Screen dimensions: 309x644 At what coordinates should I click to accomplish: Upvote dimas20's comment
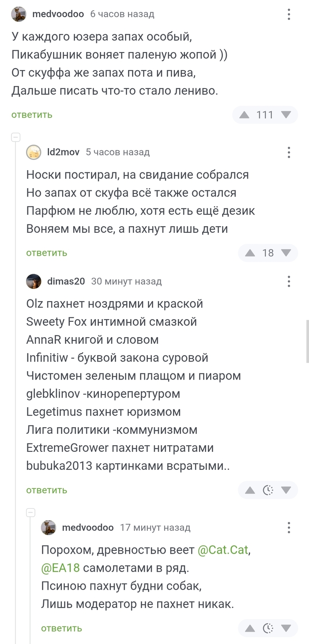[250, 490]
